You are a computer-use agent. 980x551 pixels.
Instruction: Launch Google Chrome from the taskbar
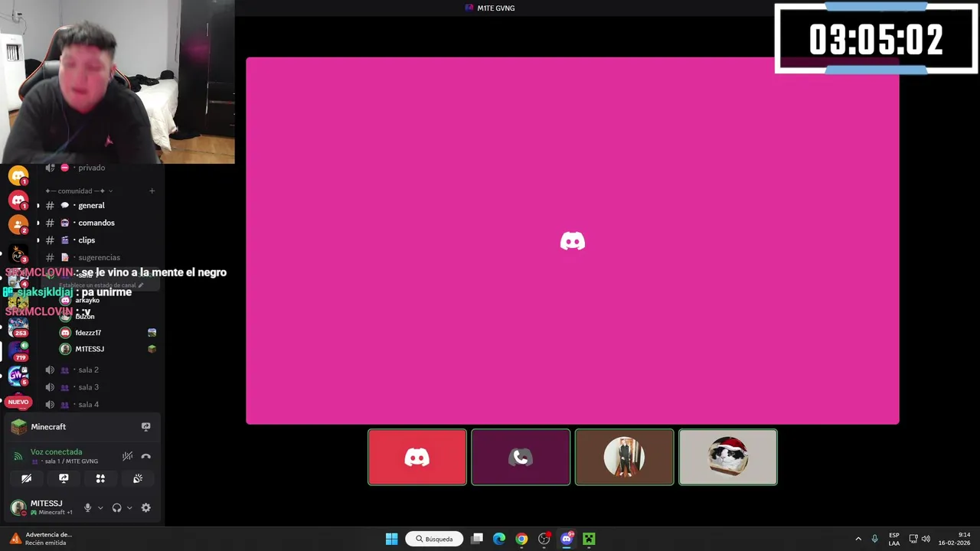521,539
